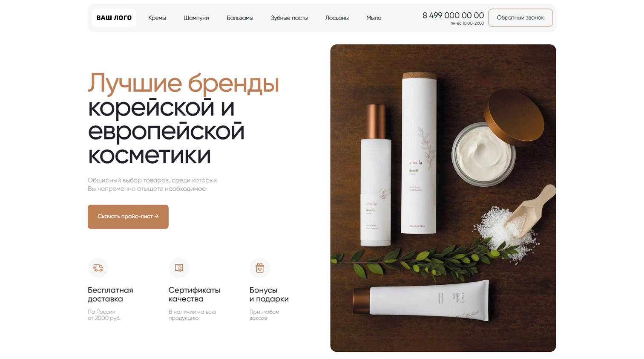
Task: Click the Сертификаты качества heading
Action: click(x=194, y=295)
